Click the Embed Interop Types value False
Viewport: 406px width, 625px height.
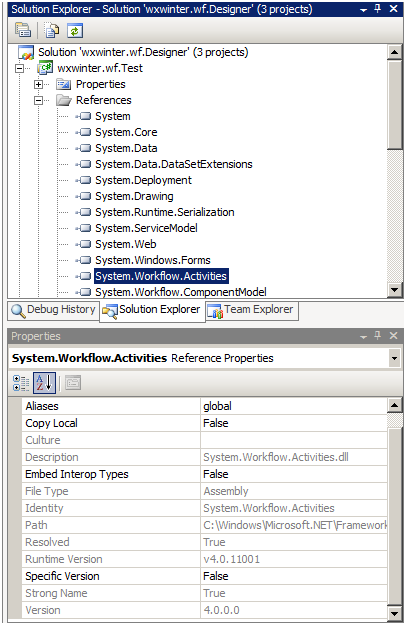click(x=216, y=474)
